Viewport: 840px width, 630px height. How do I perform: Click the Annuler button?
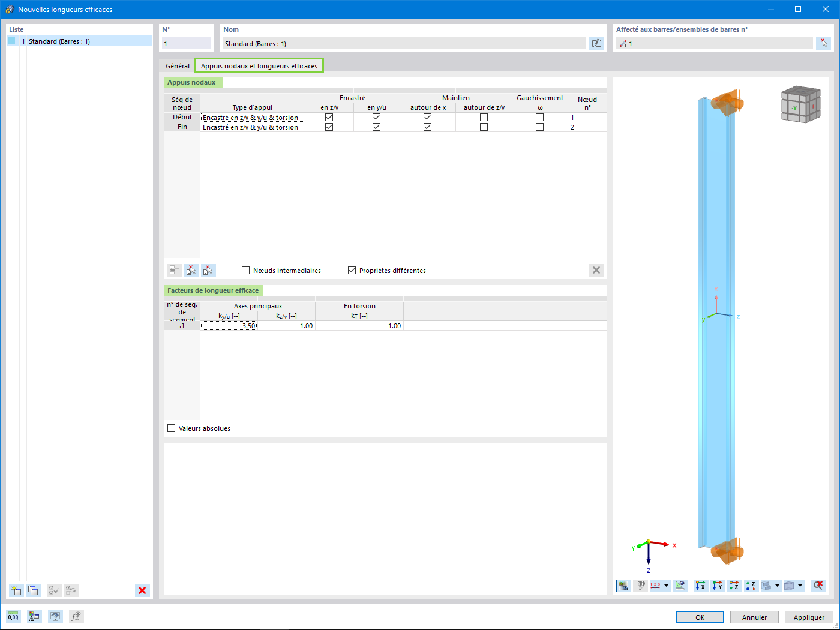pos(754,617)
